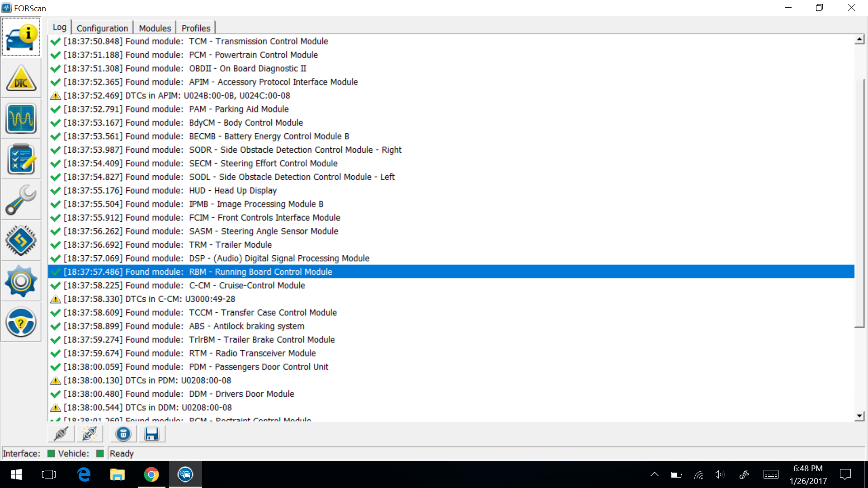The width and height of the screenshot is (868, 488).
Task: Open the wrench service procedures section
Action: 21,200
